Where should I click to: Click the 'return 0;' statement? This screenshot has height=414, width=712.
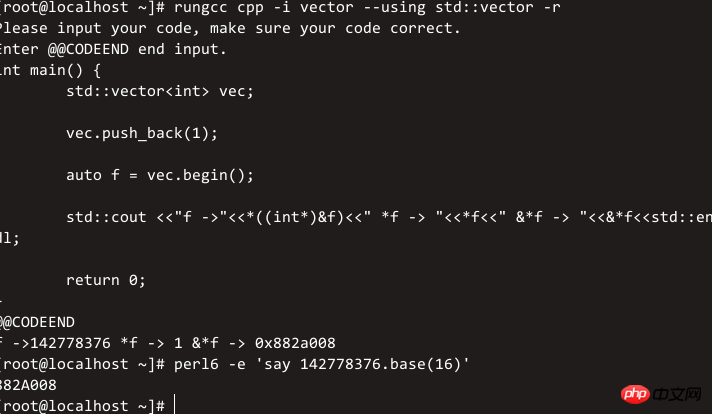[x=106, y=280]
